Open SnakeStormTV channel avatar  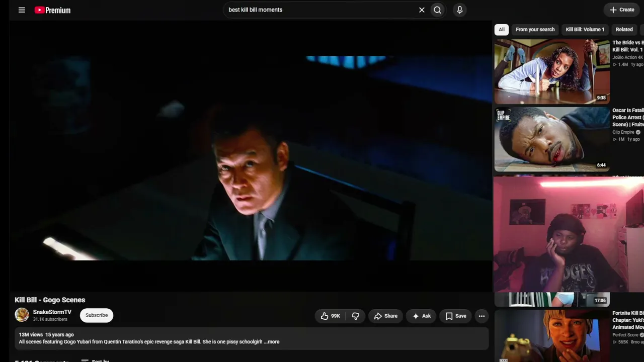pyautogui.click(x=22, y=315)
